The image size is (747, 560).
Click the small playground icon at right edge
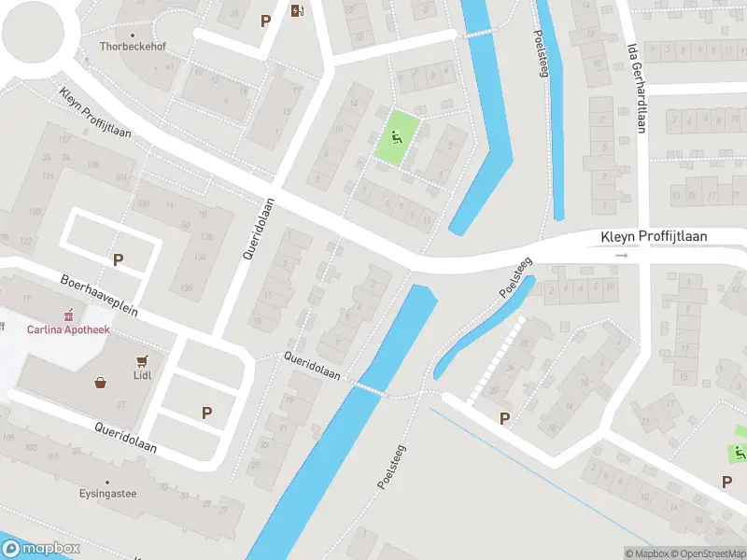[740, 453]
